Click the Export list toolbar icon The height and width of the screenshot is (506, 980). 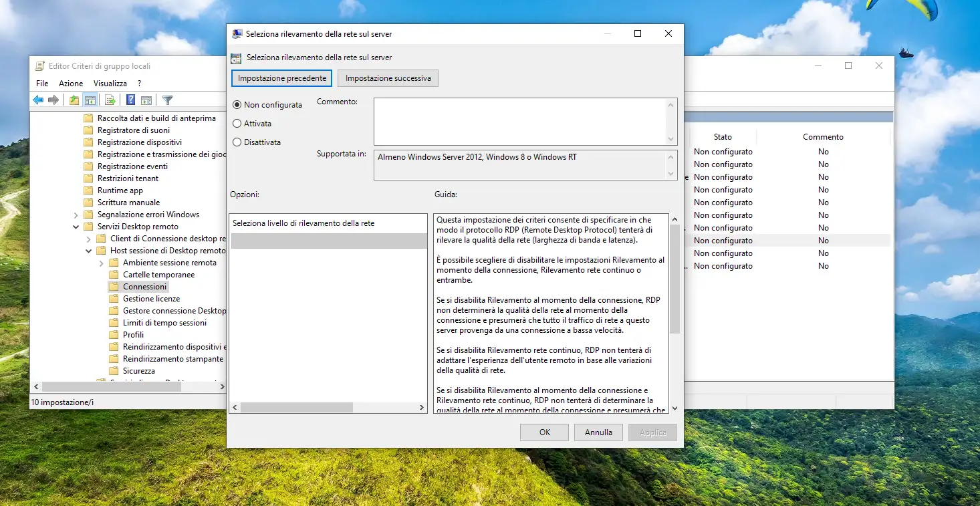pos(110,100)
